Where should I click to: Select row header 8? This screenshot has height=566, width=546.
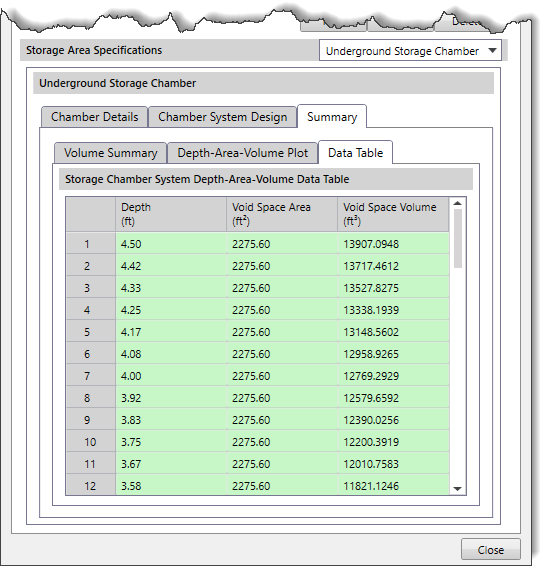tap(91, 398)
